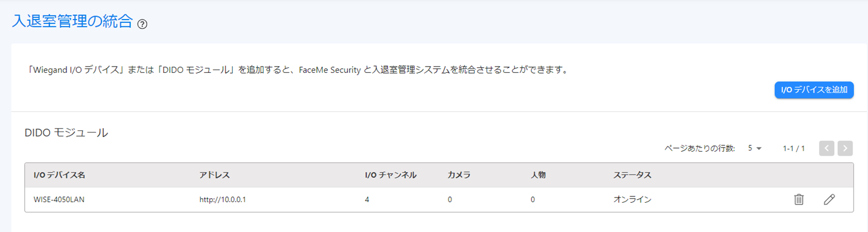Click the I/O デバイスを追加 button

pyautogui.click(x=814, y=90)
